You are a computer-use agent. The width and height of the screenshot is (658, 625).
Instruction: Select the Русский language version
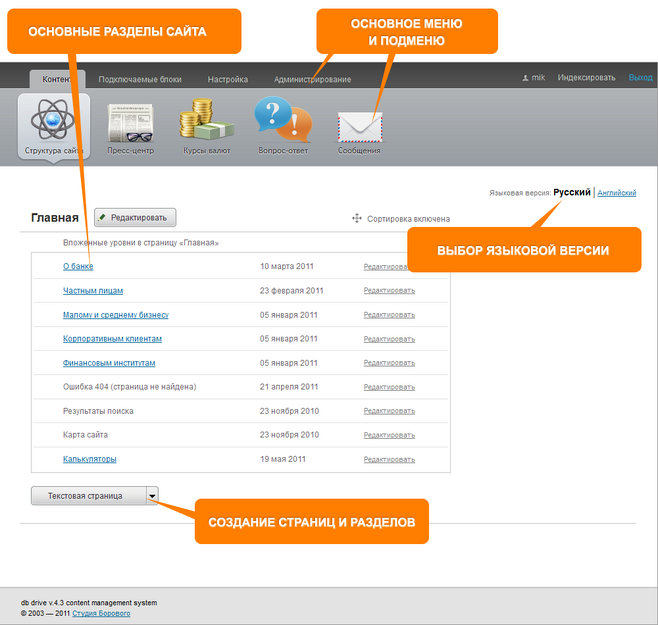pyautogui.click(x=572, y=192)
